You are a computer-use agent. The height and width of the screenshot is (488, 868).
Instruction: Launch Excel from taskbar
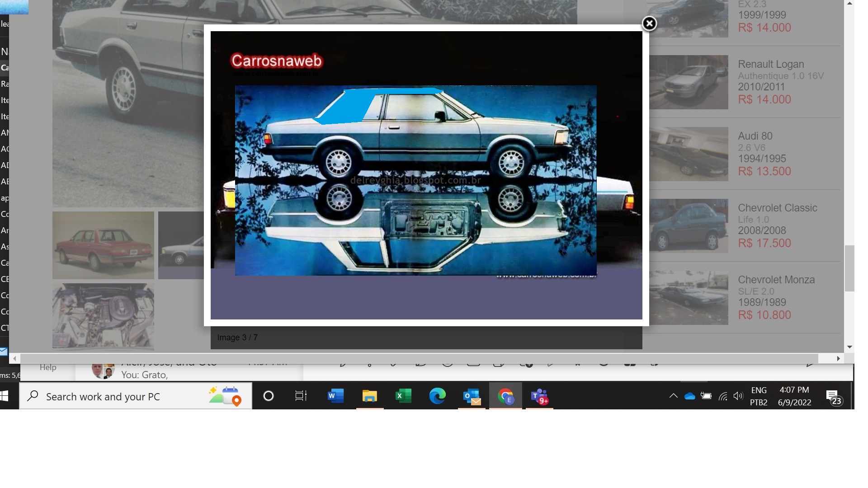[403, 396]
